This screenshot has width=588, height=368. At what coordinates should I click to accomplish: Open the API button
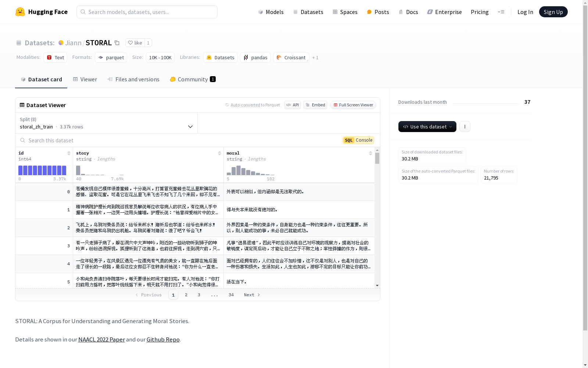(293, 105)
